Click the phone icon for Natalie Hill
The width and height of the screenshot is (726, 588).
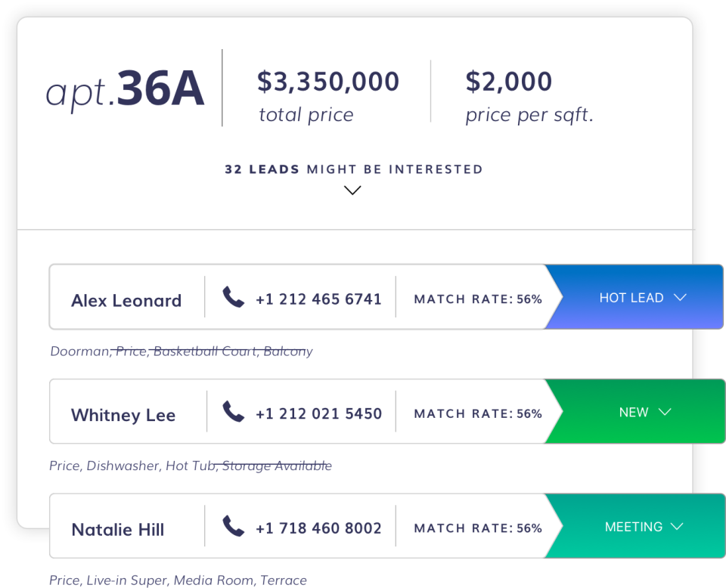pos(234,526)
